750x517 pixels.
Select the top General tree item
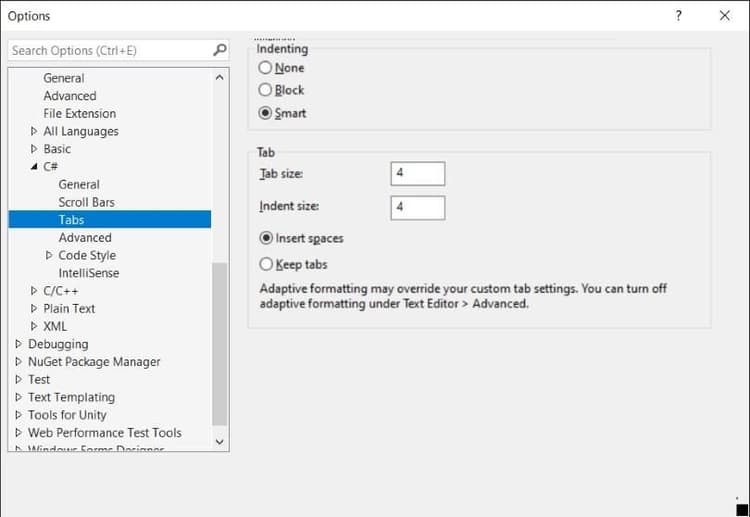point(64,78)
